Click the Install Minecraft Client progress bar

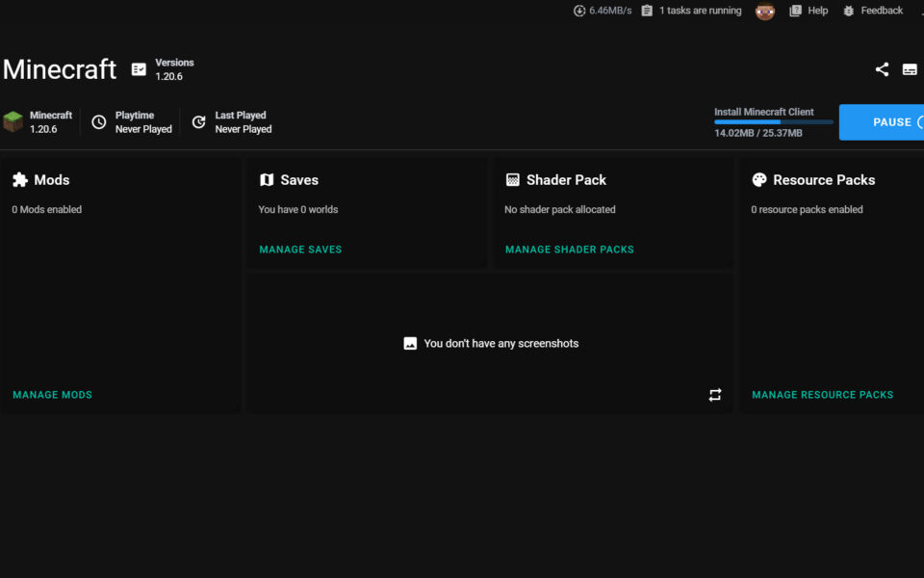[x=773, y=122]
